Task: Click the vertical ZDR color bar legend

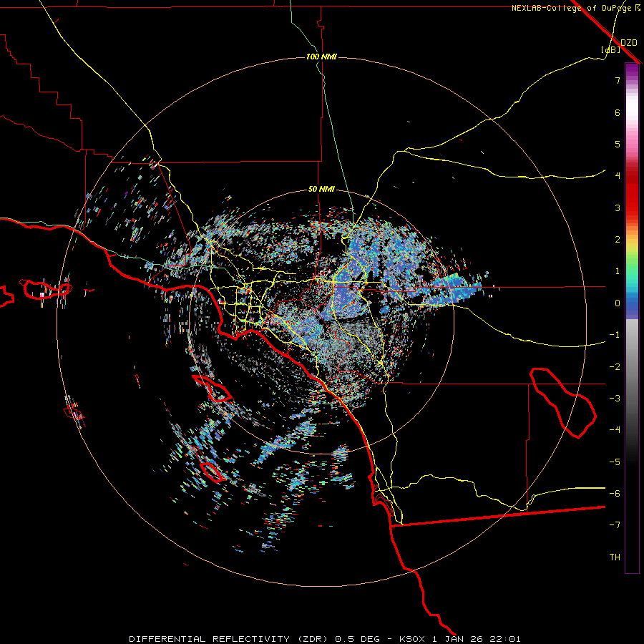Action: tap(632, 318)
